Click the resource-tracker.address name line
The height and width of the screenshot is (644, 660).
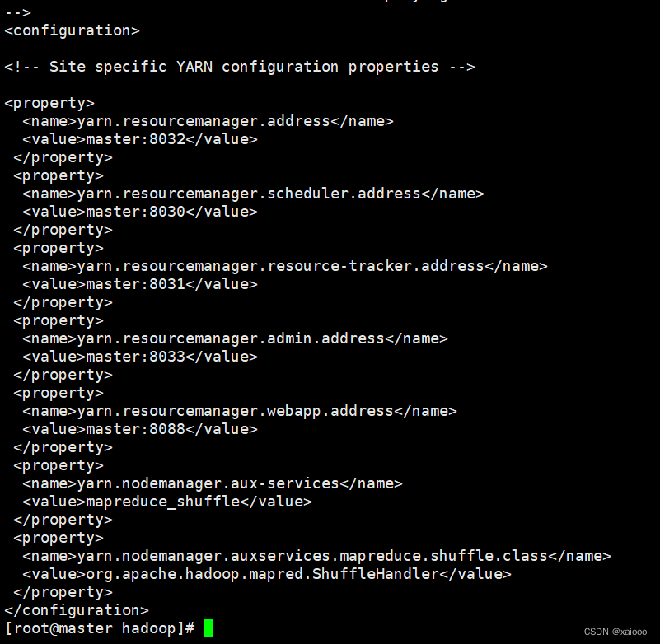(x=285, y=266)
